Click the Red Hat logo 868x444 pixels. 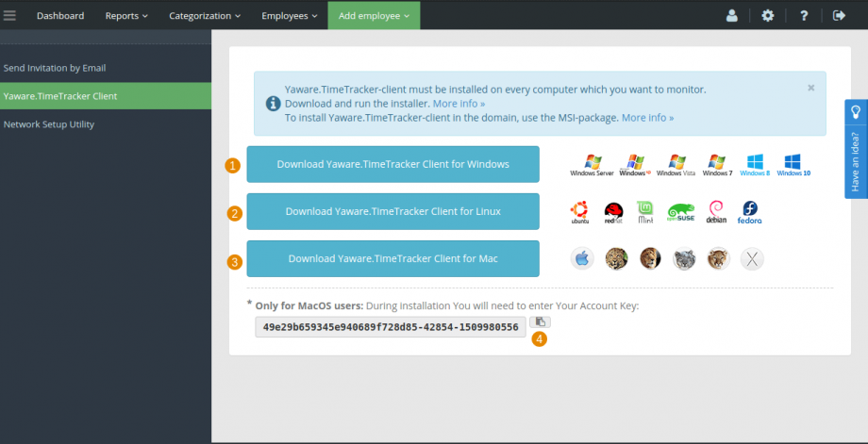coord(613,212)
